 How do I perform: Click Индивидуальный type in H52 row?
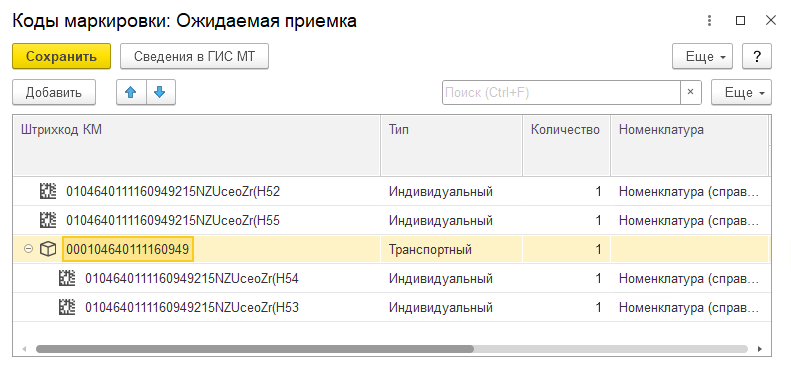pos(451,192)
